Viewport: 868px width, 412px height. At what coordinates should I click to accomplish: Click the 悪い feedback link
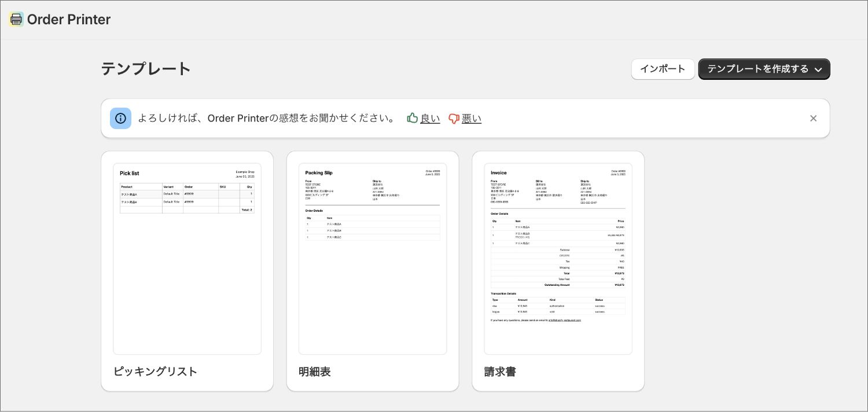coord(472,119)
